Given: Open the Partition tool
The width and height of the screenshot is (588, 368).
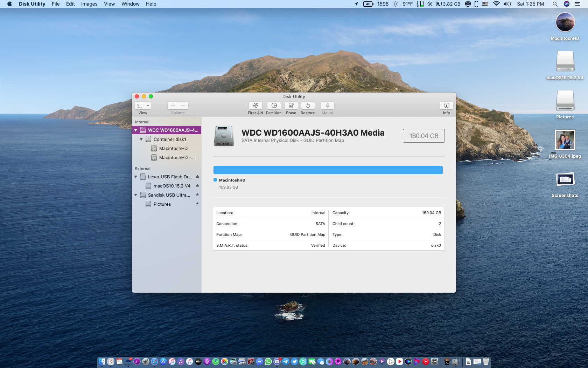Looking at the screenshot, I should coord(274,105).
